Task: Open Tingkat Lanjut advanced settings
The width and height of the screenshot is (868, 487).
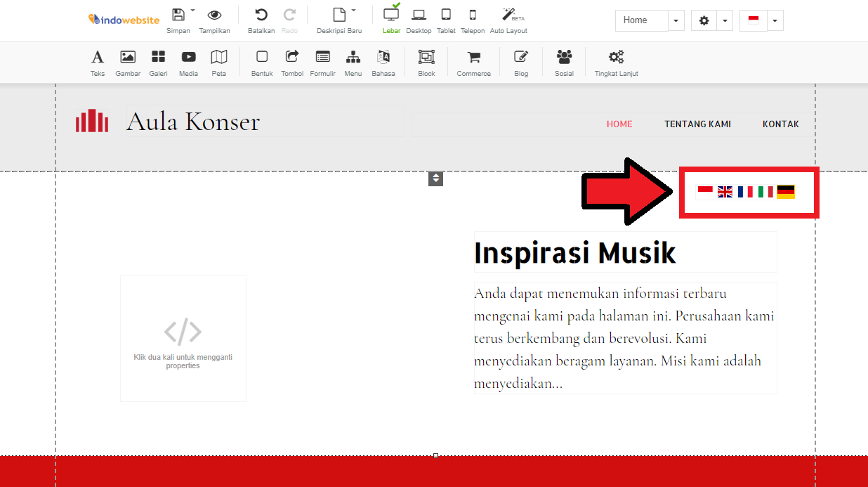Action: pyautogui.click(x=616, y=63)
